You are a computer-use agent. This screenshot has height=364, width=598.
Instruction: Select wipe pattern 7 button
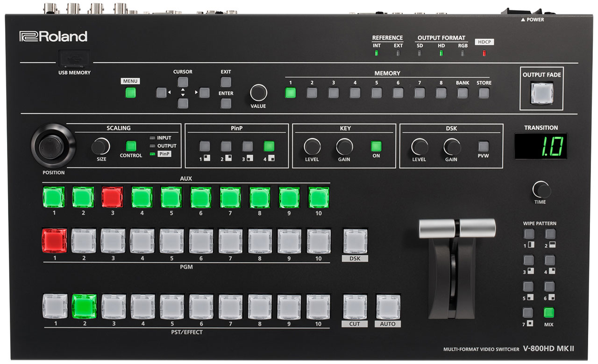click(x=528, y=313)
